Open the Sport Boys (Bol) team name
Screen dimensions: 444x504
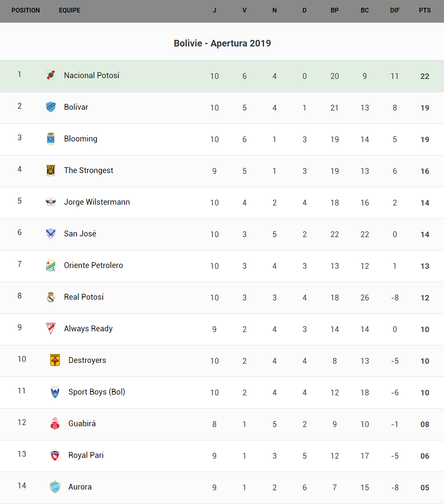pyautogui.click(x=96, y=392)
